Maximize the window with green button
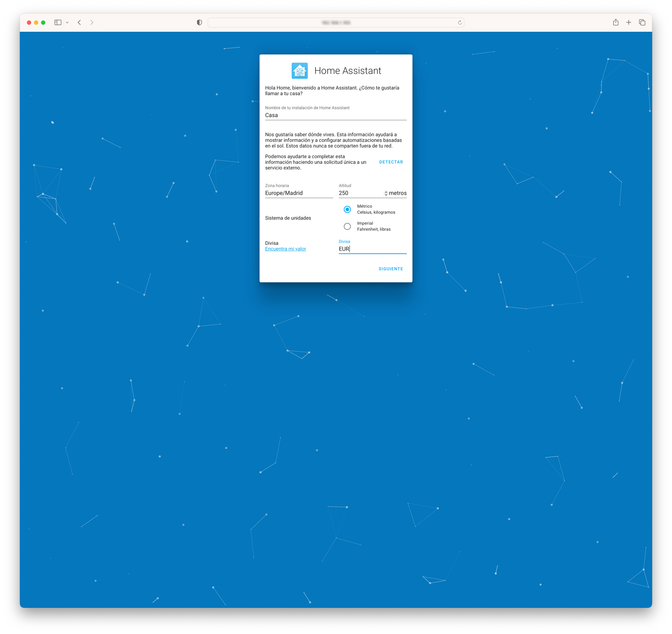This screenshot has width=672, height=634. click(x=43, y=22)
